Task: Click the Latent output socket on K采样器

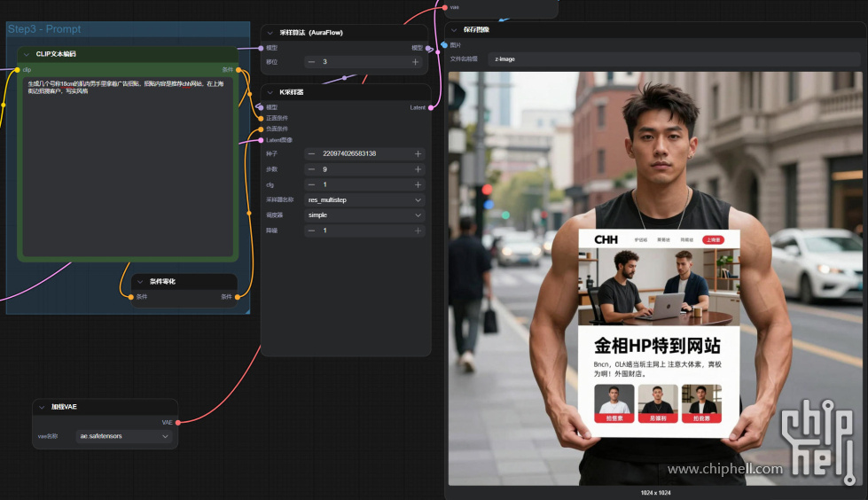Action: point(431,107)
